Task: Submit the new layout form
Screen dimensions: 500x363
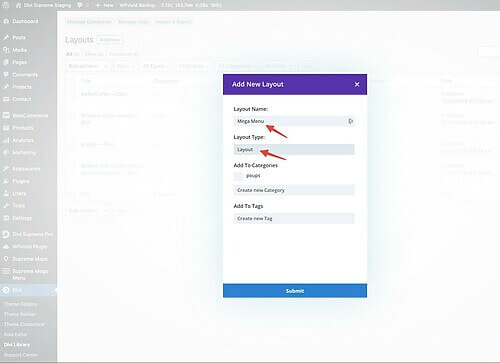Action: (x=295, y=291)
